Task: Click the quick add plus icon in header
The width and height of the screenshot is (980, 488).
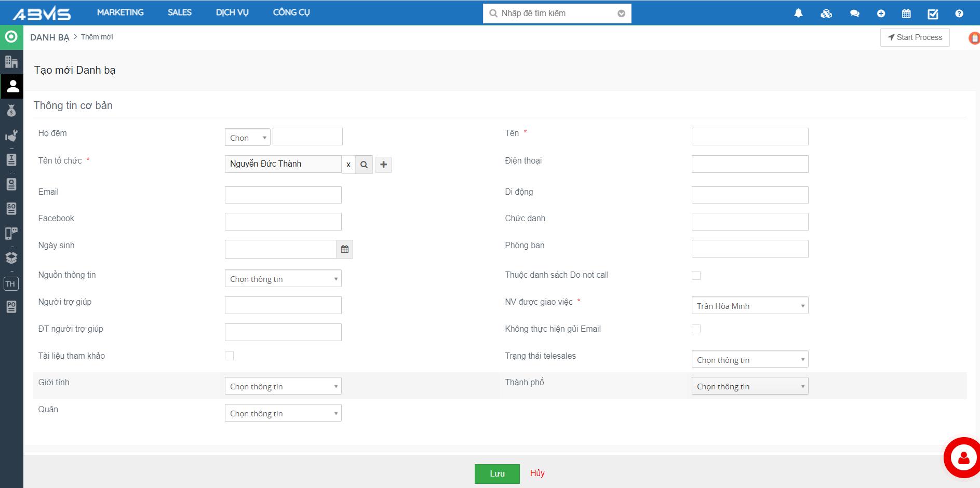Action: pyautogui.click(x=881, y=13)
